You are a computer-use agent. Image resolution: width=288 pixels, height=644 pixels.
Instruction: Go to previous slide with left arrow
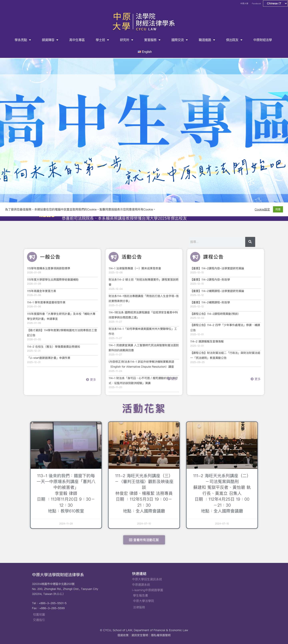tap(7, 134)
